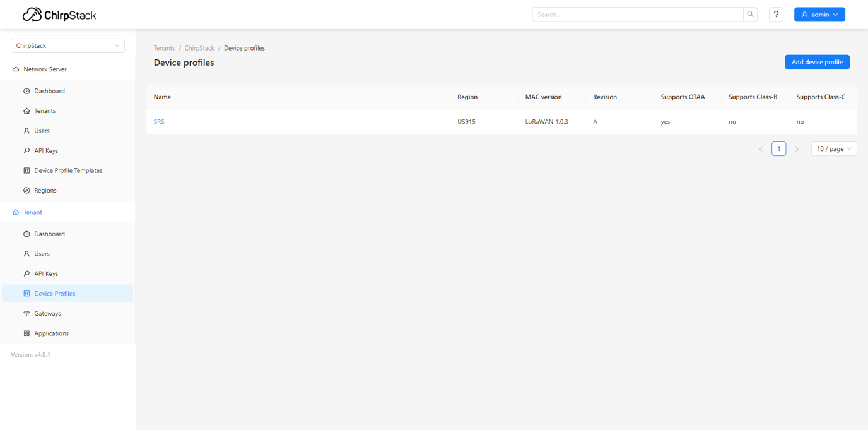
Task: Sort by the Name column header
Action: pyautogui.click(x=162, y=97)
